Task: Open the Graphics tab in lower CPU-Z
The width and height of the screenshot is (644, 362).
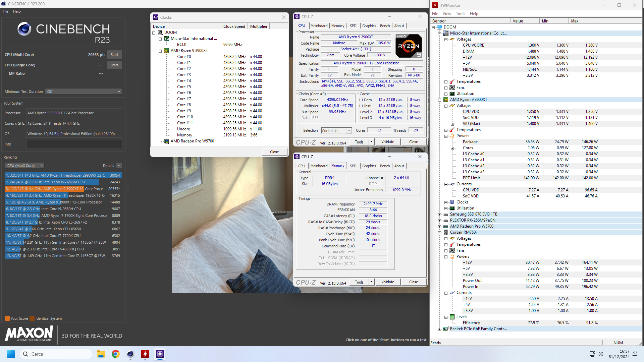Action: 369,166
